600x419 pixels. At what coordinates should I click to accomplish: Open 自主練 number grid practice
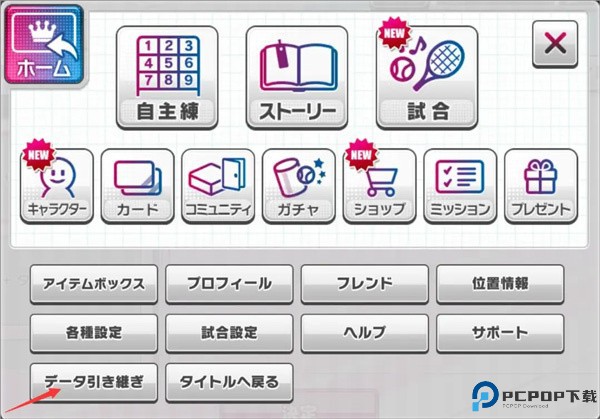(x=167, y=78)
